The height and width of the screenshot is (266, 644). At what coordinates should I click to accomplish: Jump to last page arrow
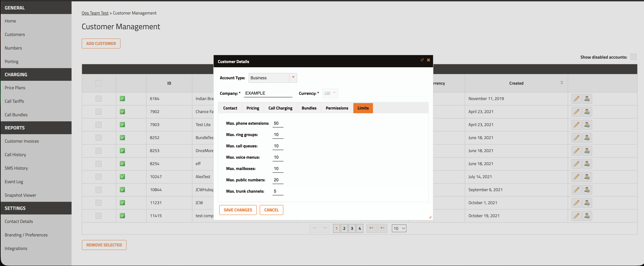[382, 228]
